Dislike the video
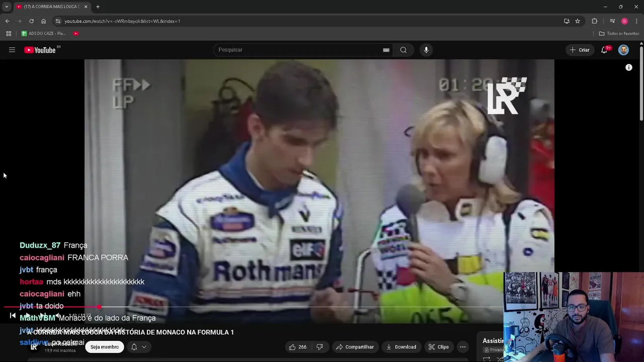The height and width of the screenshot is (362, 644). click(319, 347)
